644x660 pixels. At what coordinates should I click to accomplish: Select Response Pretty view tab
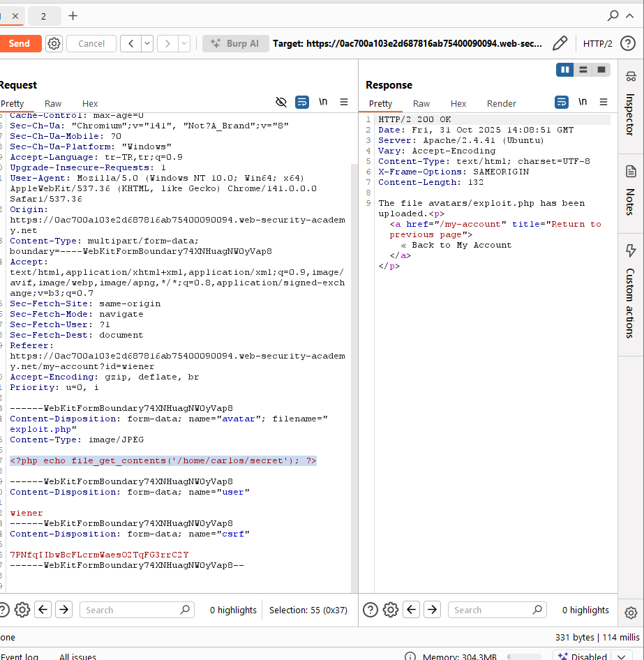(x=380, y=103)
